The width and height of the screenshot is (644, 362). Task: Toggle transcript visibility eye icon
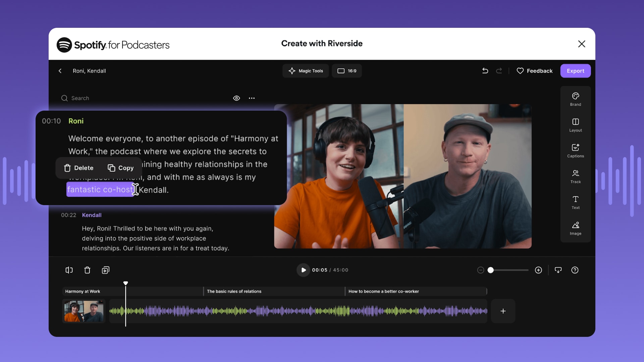[236, 98]
